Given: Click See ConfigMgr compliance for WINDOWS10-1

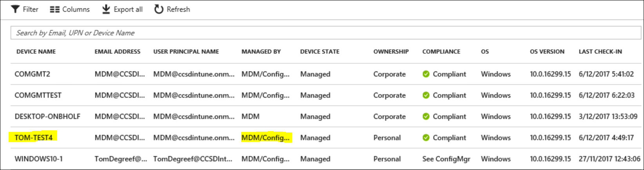Looking at the screenshot, I should pos(446,159).
